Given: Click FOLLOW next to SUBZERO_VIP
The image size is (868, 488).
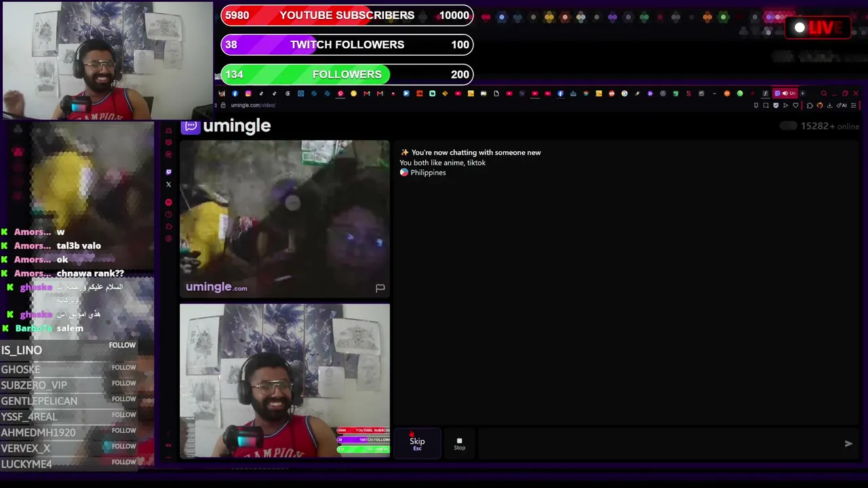Looking at the screenshot, I should coord(123,383).
